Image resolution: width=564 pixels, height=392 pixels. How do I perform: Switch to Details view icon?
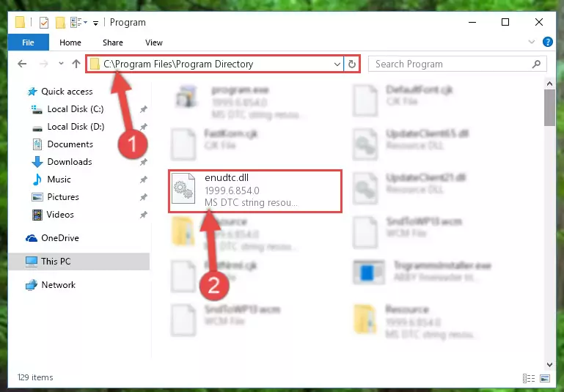[x=528, y=378]
